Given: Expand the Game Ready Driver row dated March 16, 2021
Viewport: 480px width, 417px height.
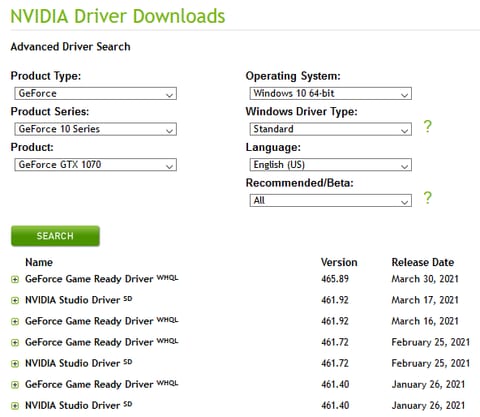Looking at the screenshot, I should 15,321.
